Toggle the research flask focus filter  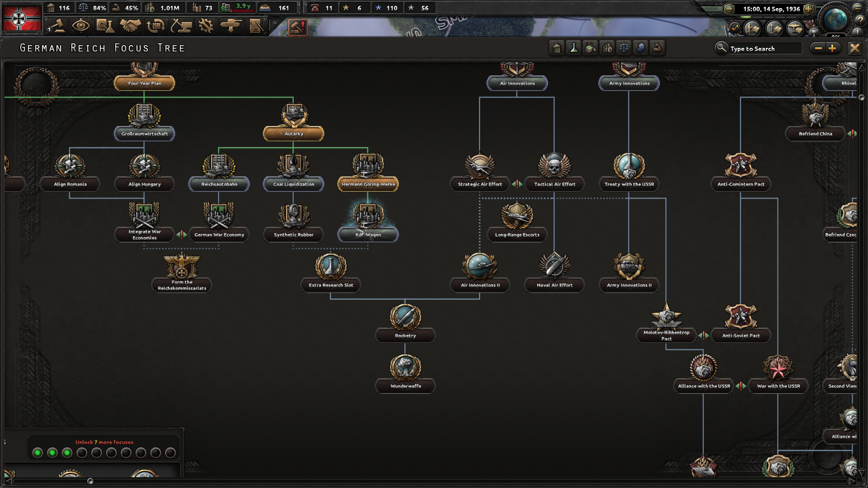click(x=574, y=48)
